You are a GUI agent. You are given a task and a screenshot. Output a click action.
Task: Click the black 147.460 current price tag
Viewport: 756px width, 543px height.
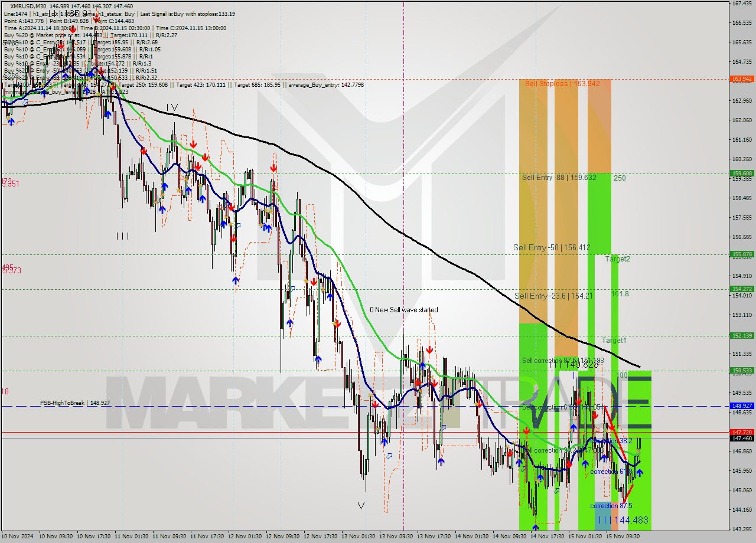[741, 438]
